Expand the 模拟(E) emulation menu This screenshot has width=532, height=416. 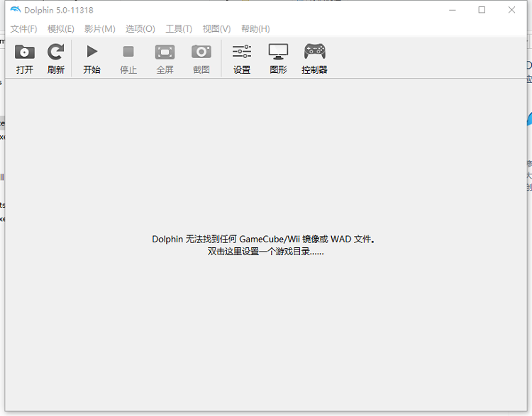(61, 29)
